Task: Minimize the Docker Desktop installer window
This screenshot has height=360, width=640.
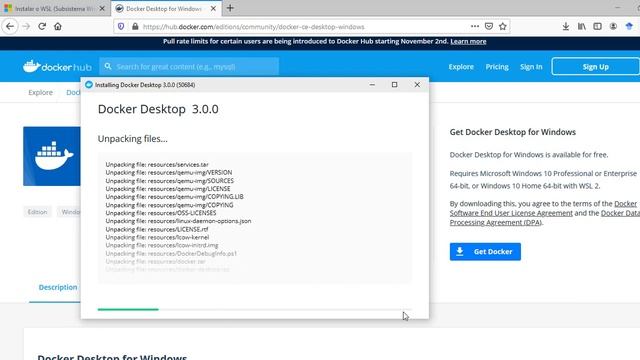Action: 372,84
